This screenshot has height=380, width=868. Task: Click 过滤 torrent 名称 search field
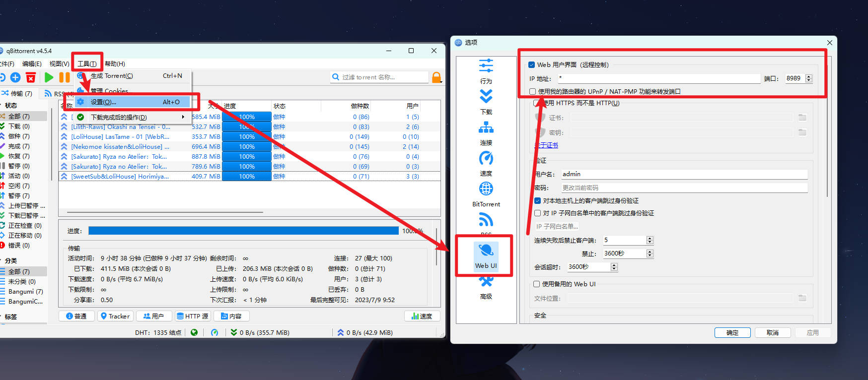[379, 77]
